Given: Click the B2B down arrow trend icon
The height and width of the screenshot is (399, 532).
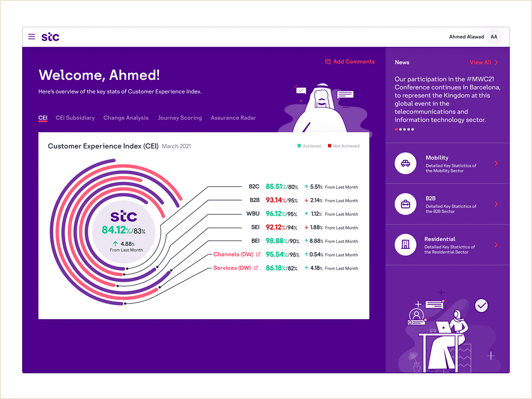Looking at the screenshot, I should [306, 200].
